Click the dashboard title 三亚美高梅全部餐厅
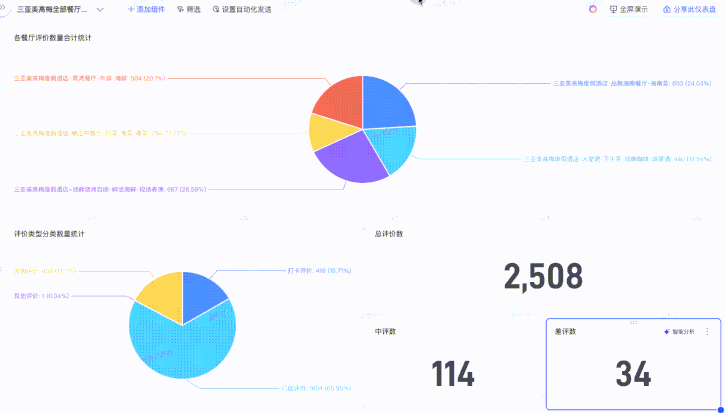 pyautogui.click(x=52, y=10)
